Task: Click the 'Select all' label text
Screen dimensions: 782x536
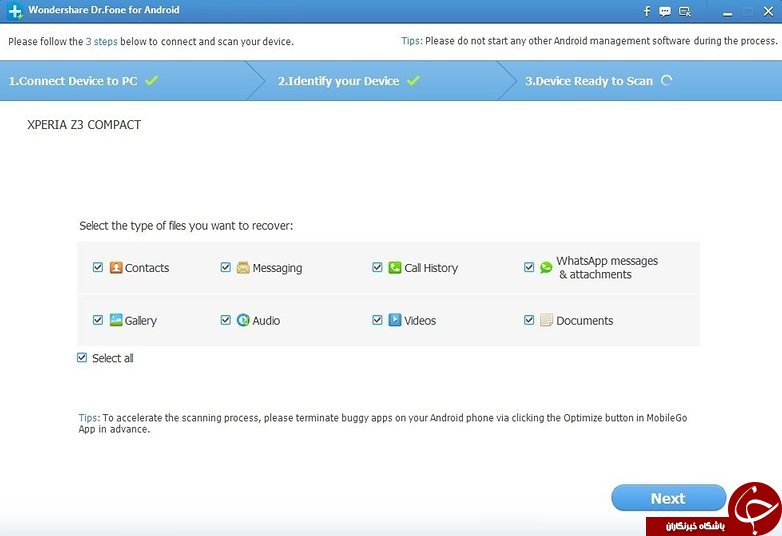Action: (113, 358)
